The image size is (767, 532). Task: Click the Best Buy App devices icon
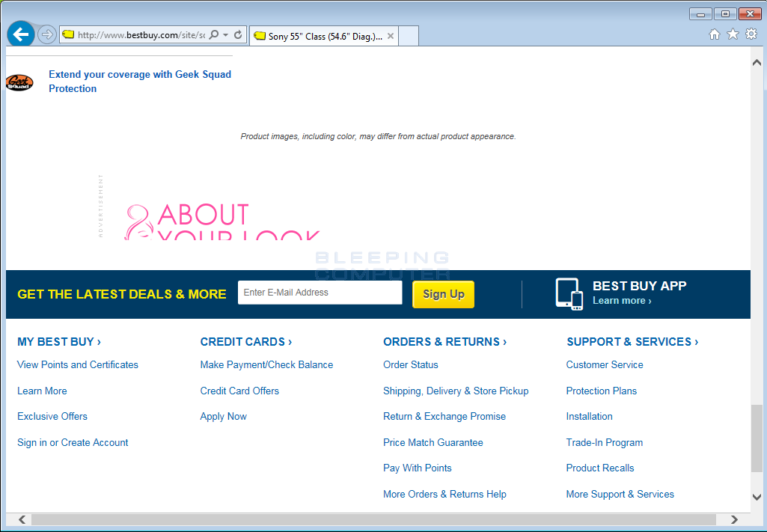coord(569,294)
